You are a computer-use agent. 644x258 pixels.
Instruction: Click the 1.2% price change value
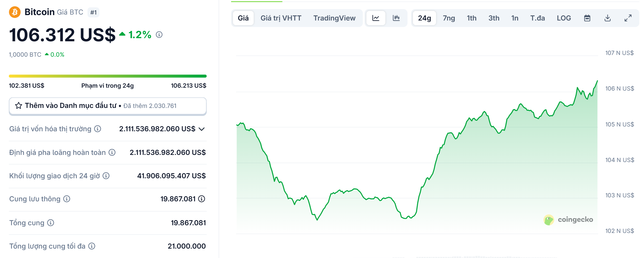pos(140,35)
